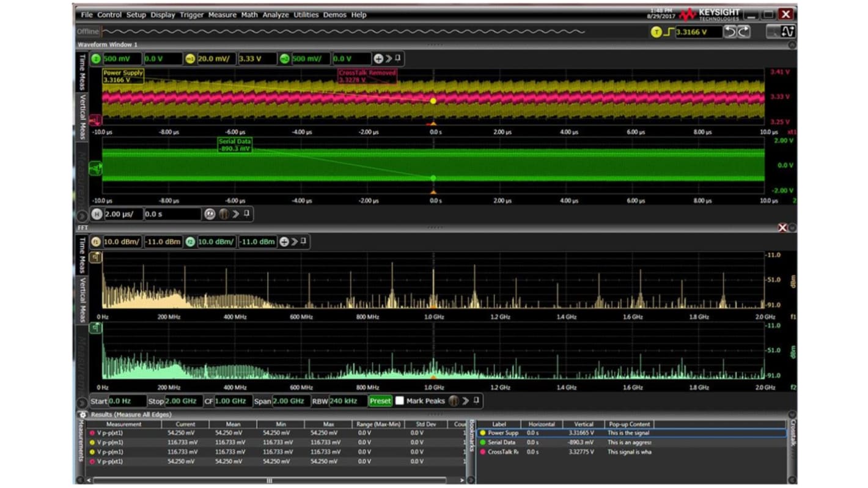Toggle the f1 FFT function button
The height and width of the screenshot is (488, 868).
(x=96, y=242)
